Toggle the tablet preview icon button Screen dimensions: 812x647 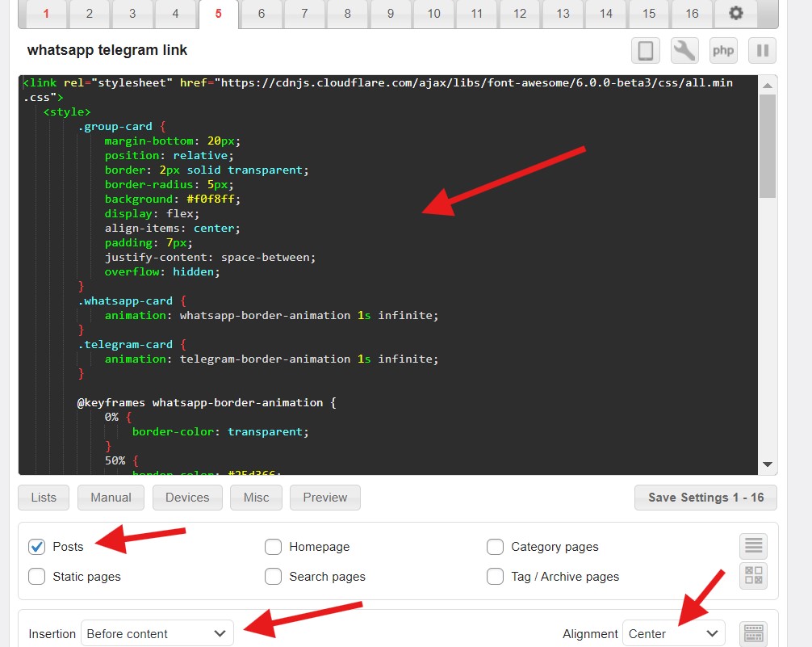645,51
